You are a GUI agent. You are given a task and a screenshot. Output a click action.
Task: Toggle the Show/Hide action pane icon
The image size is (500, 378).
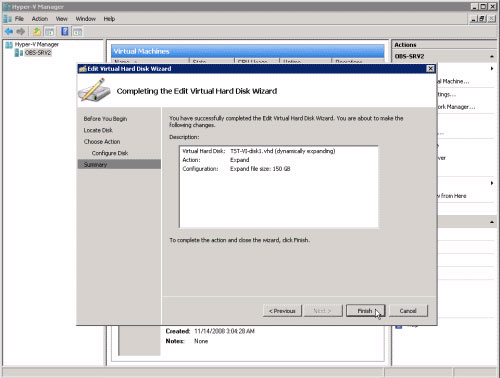[x=77, y=32]
